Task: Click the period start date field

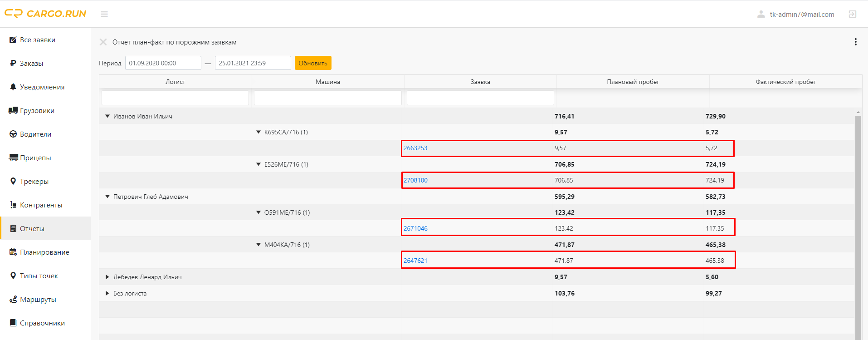Action: [x=163, y=63]
